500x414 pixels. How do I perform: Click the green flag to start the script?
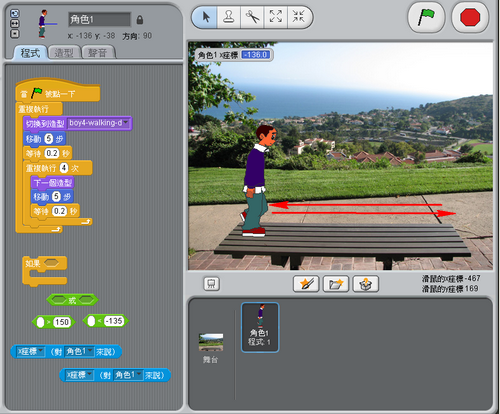pyautogui.click(x=426, y=18)
